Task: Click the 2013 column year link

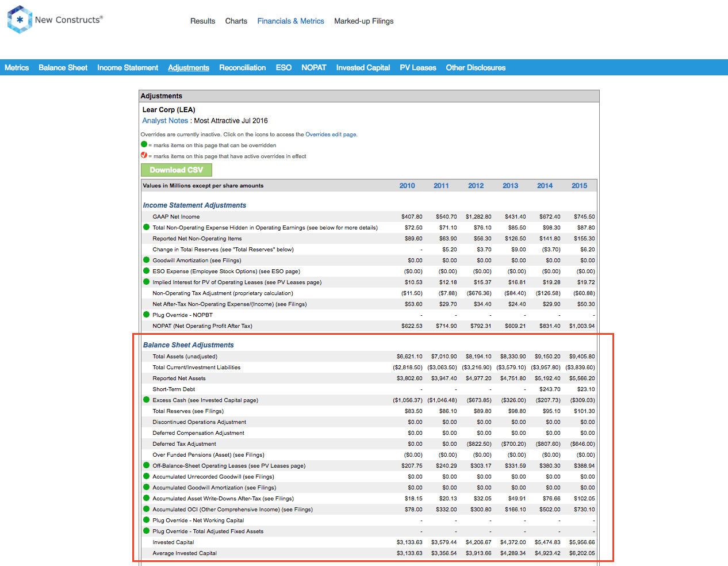Action: click(x=511, y=186)
